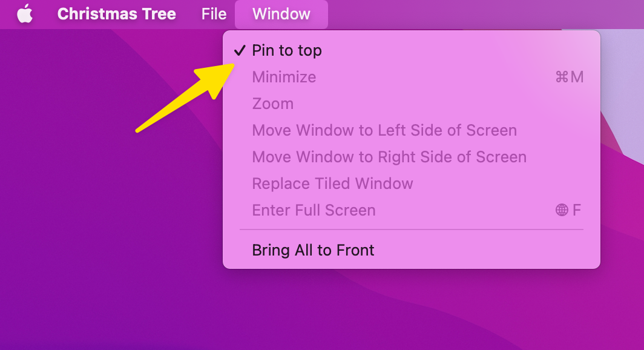Click the separator line above Bring All to Front
644x350 pixels.
[412, 230]
